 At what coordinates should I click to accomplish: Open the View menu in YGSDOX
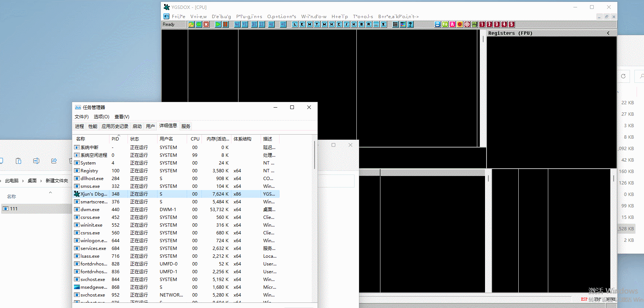[199, 16]
